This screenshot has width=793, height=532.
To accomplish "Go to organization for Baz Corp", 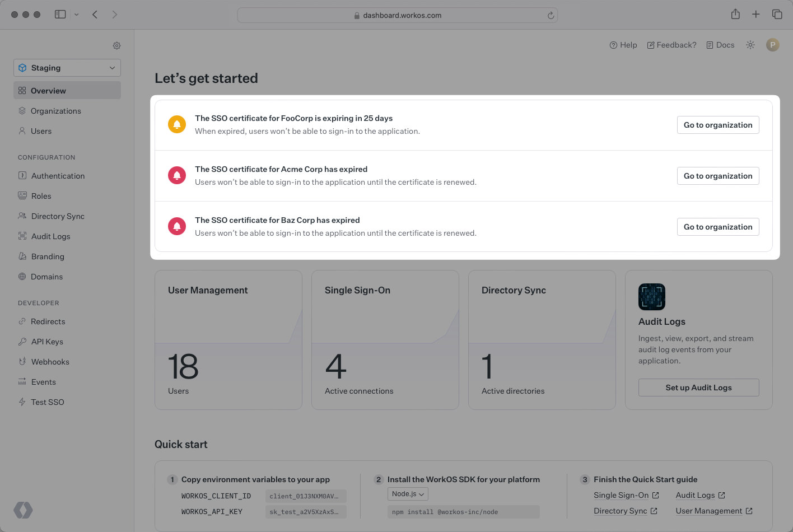I will (x=717, y=227).
